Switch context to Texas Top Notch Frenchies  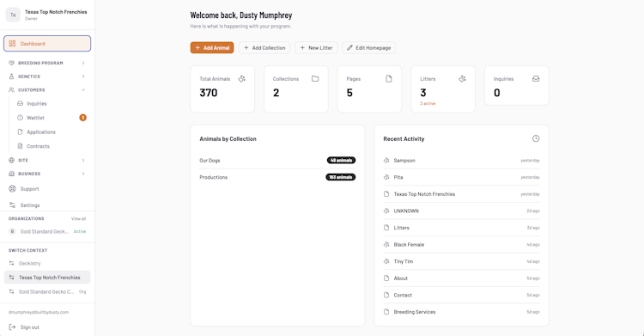tap(47, 278)
